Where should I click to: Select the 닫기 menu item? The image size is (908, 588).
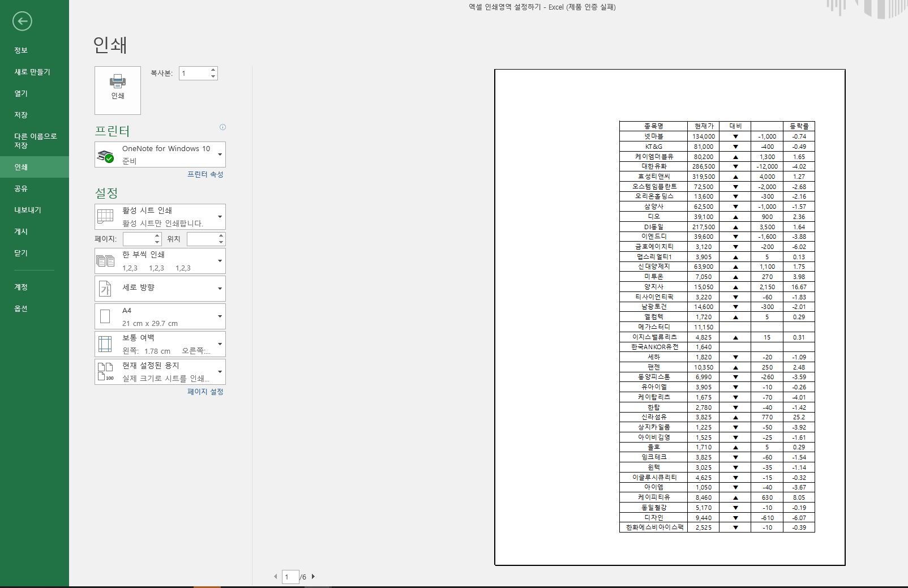35,253
